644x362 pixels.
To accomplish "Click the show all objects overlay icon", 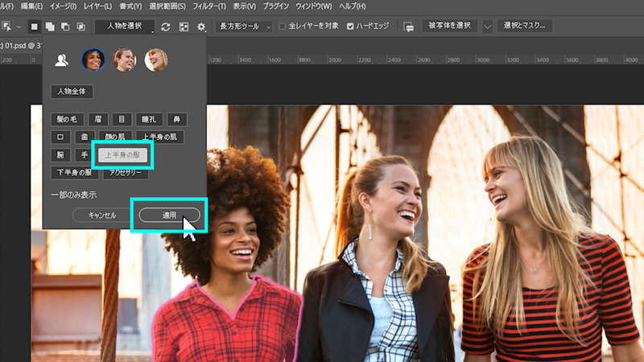I will (184, 27).
